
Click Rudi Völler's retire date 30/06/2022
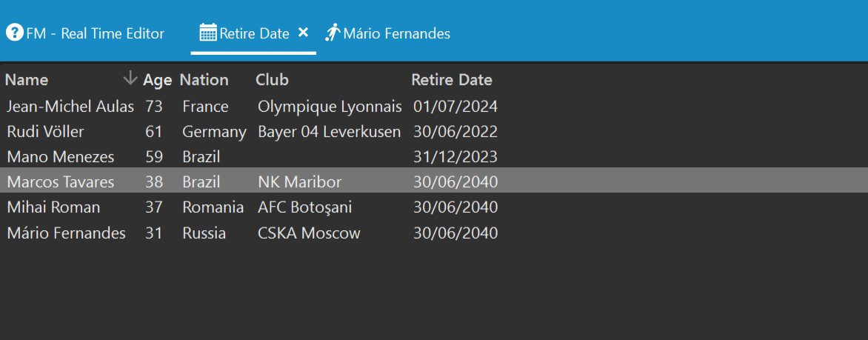point(455,132)
